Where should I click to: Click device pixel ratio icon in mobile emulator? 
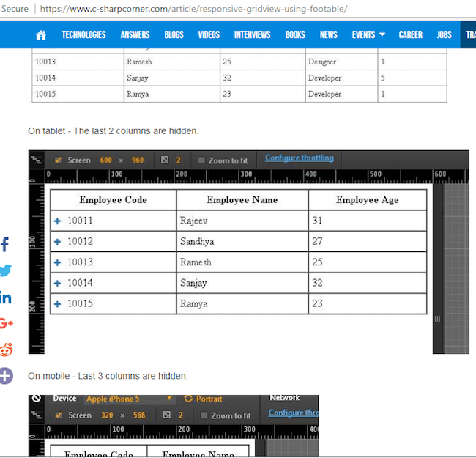click(x=167, y=415)
